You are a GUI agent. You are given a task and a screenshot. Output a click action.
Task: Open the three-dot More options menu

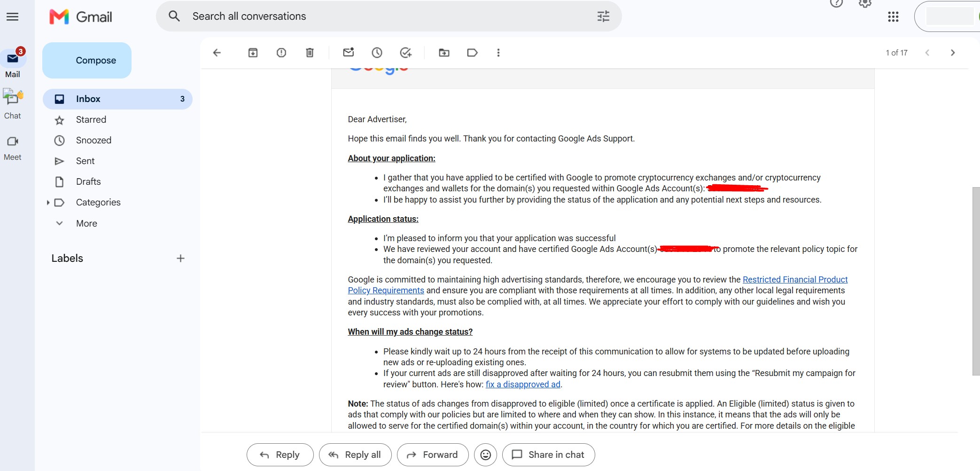point(498,53)
